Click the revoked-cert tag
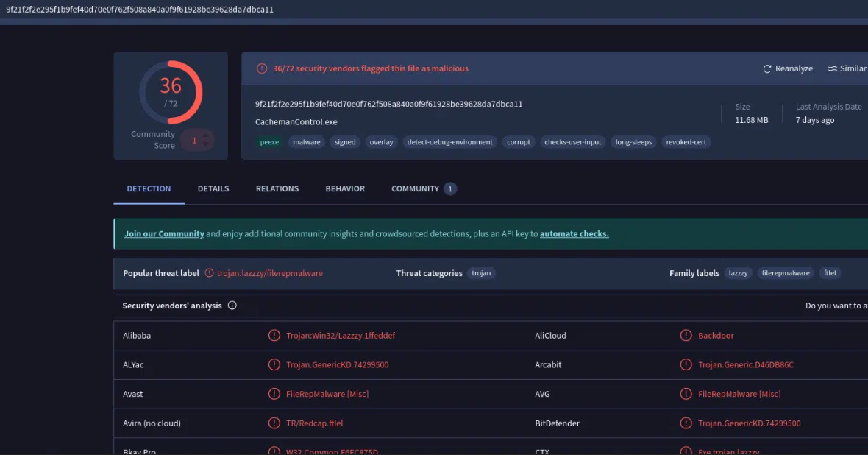 [687, 142]
